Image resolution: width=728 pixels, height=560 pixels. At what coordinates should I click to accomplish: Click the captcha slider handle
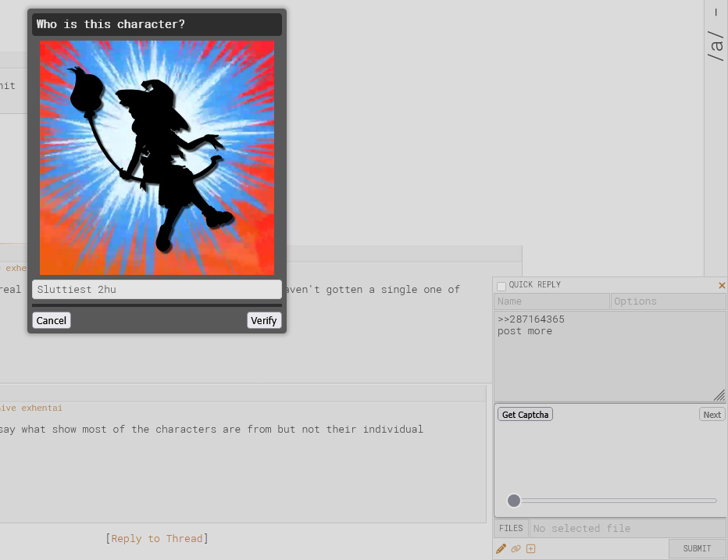pos(514,501)
